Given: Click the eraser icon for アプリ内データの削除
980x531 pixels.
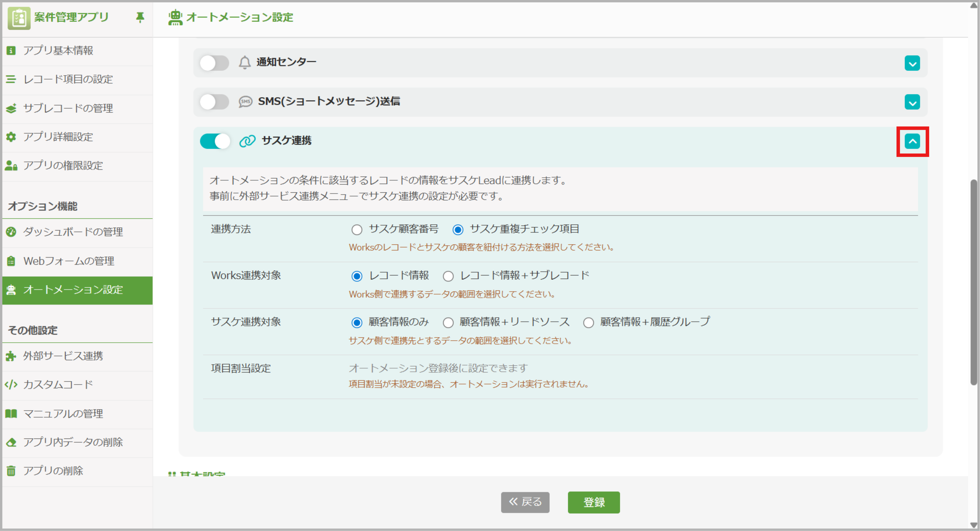Looking at the screenshot, I should click(x=11, y=442).
